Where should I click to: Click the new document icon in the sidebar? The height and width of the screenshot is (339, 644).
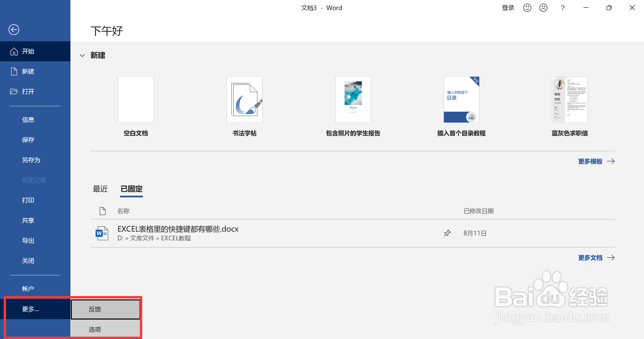pos(14,71)
